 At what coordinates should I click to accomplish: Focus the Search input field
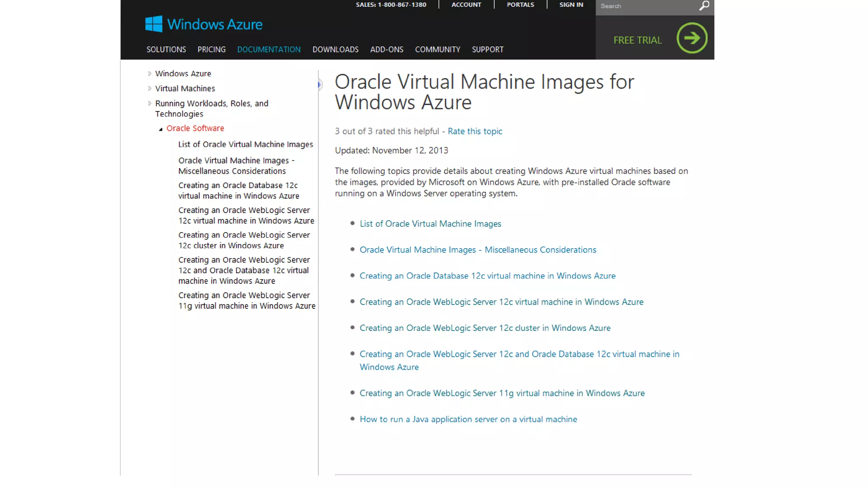point(646,6)
